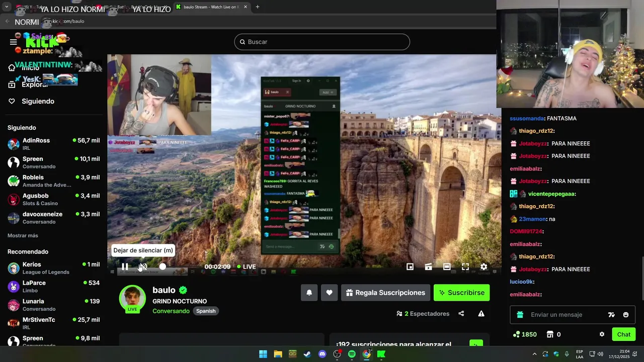
Task: Open the Conversando category link
Action: [171, 311]
